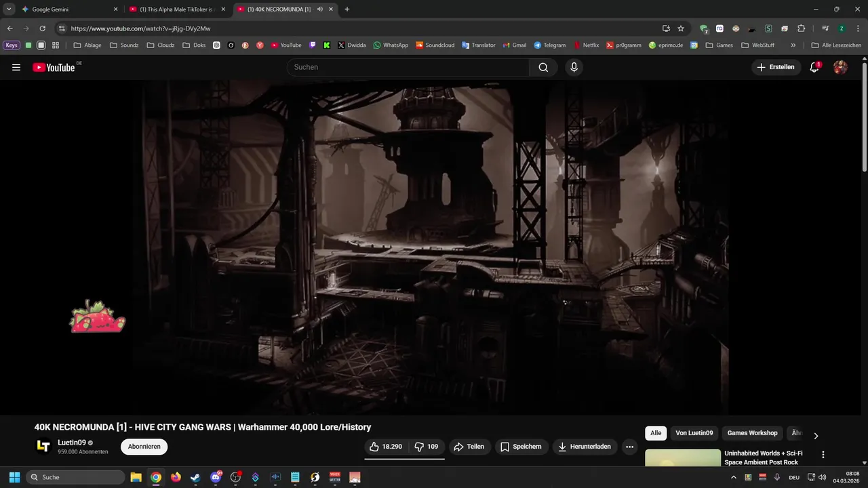Open Windows Start menu
The height and width of the screenshot is (488, 868).
click(x=14, y=477)
